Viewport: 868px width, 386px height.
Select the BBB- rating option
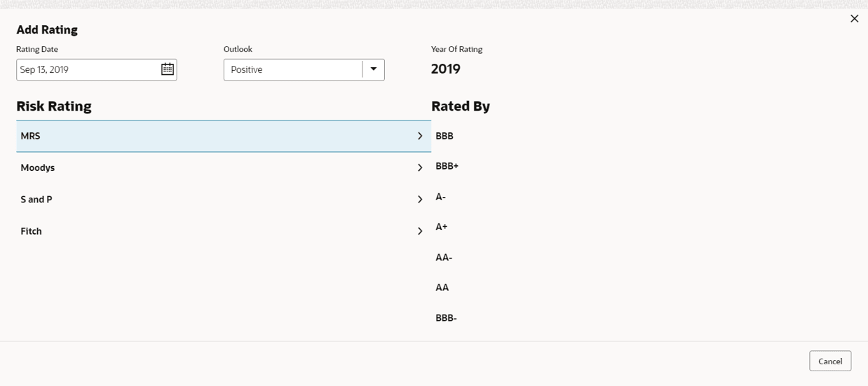[446, 318]
